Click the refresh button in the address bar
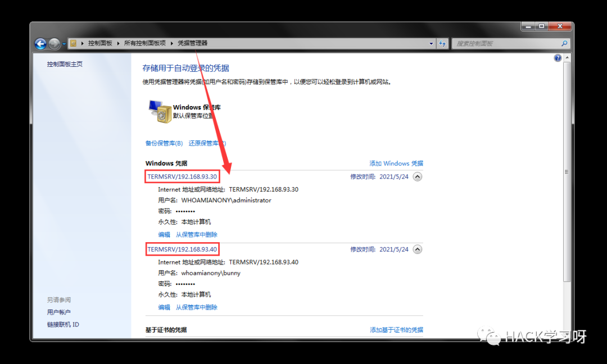This screenshot has width=607, height=364. (442, 44)
